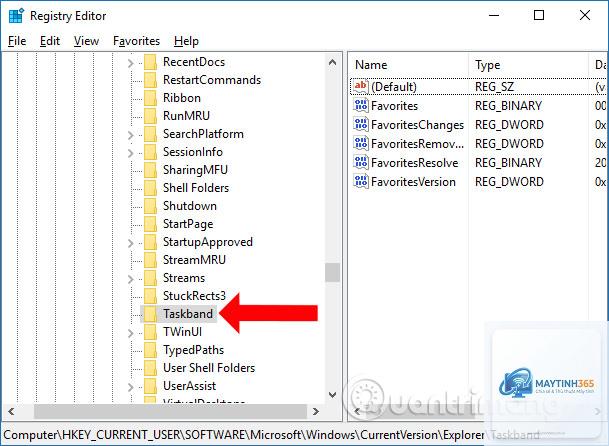Click the User Shell Folders folder icon
This screenshot has width=609, height=446.
pyautogui.click(x=150, y=368)
